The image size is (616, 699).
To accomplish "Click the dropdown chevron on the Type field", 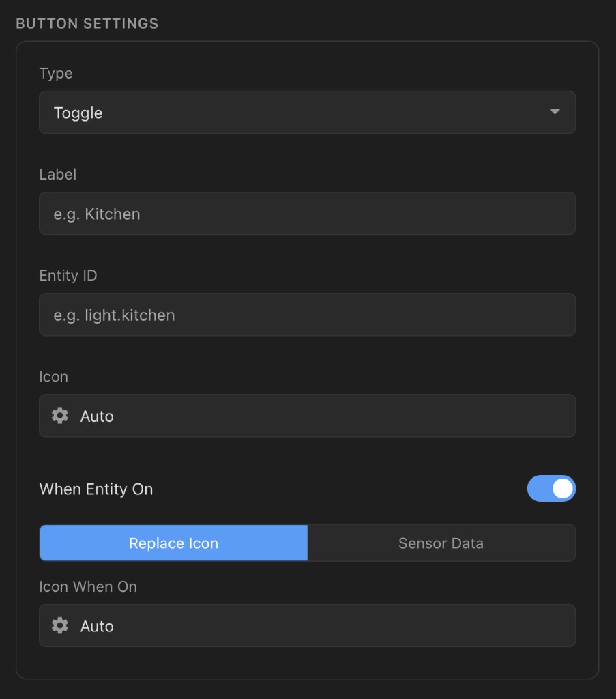I will tap(555, 112).
